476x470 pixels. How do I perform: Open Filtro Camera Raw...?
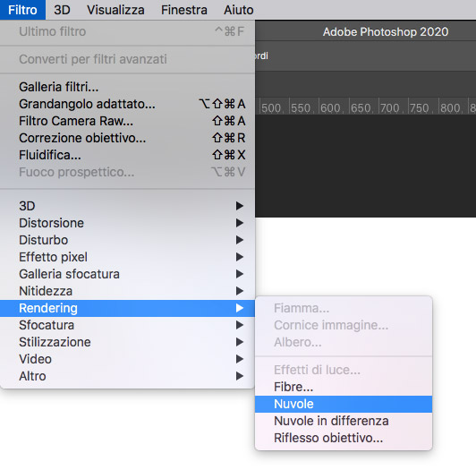127,121
